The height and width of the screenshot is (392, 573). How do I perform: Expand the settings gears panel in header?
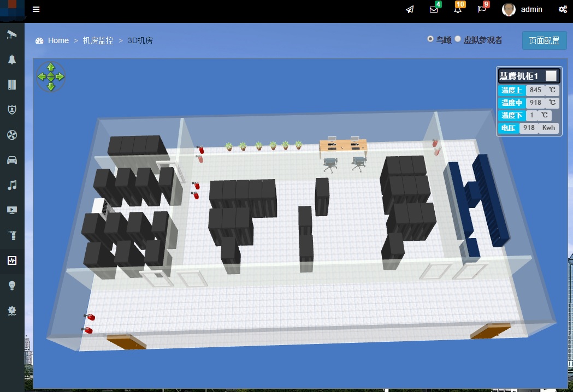click(x=563, y=9)
